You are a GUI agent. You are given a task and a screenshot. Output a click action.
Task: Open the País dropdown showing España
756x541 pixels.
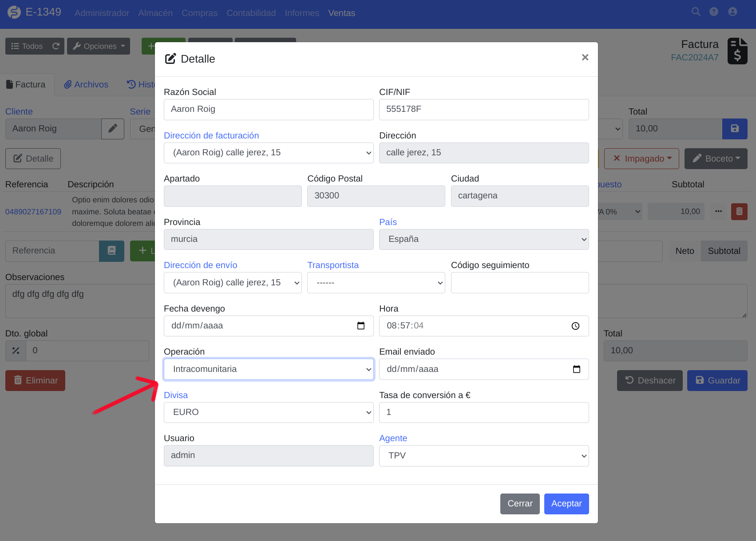coord(484,239)
